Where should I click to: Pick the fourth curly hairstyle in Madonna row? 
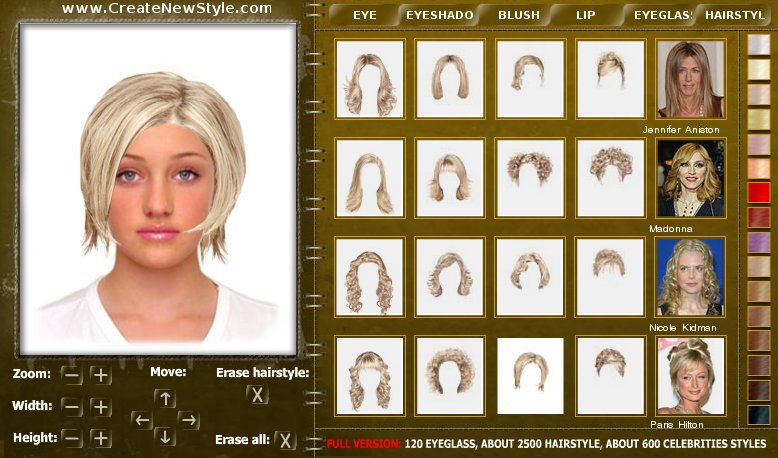[611, 178]
